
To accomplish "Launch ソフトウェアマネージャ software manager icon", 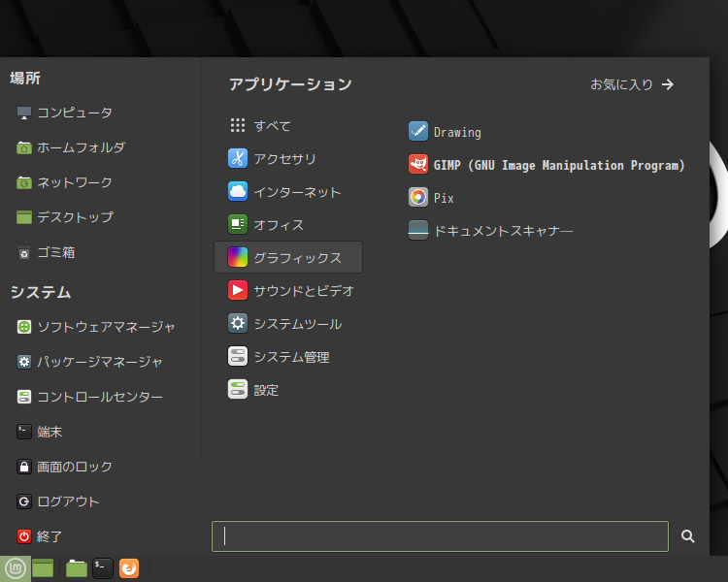I will [24, 327].
